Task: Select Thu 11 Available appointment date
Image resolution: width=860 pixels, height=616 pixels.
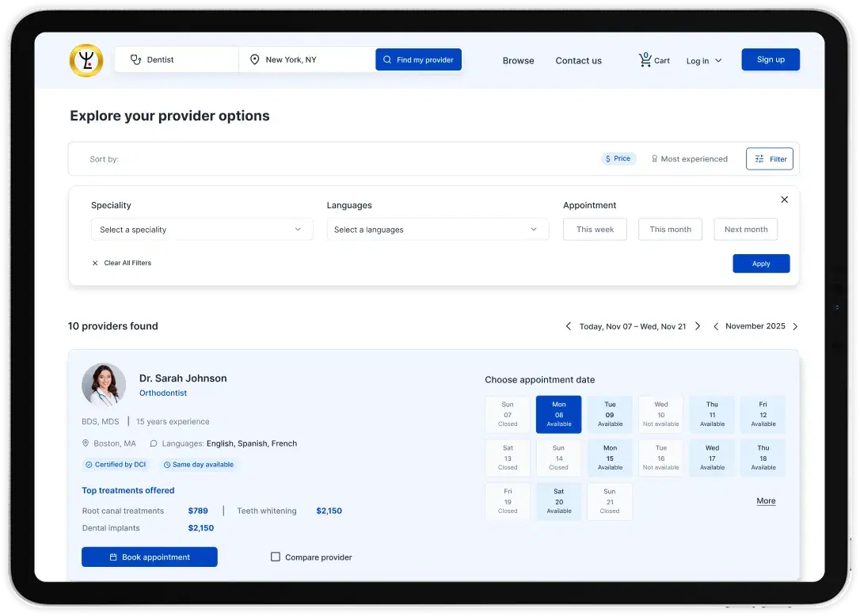Action: click(x=712, y=414)
